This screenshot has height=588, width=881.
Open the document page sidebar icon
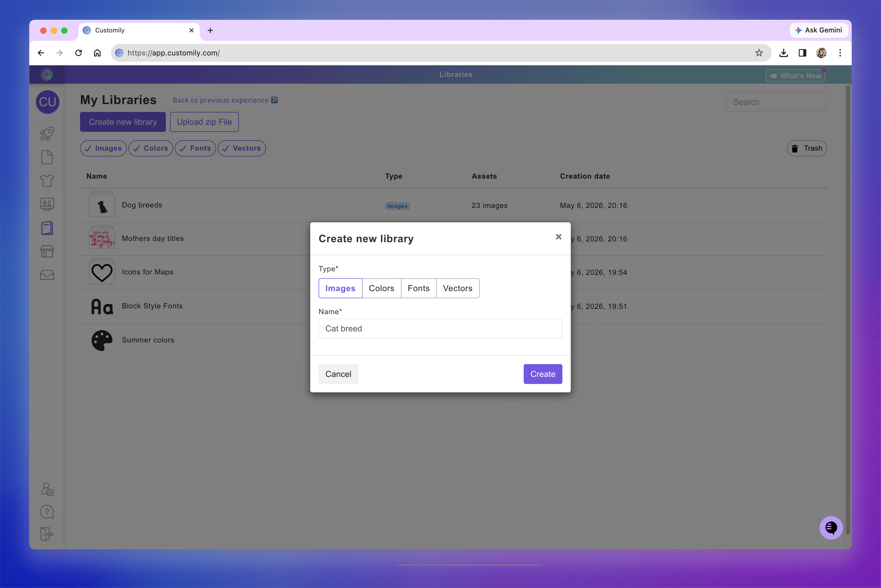click(47, 157)
